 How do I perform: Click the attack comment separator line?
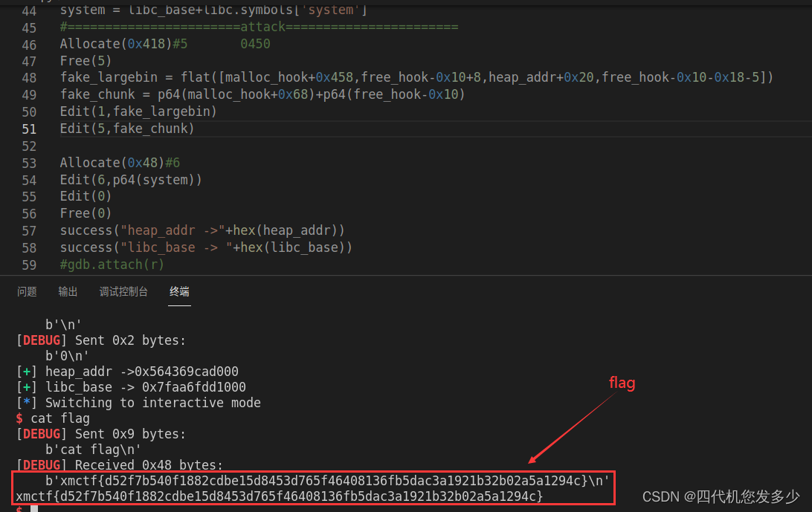pyautogui.click(x=259, y=27)
